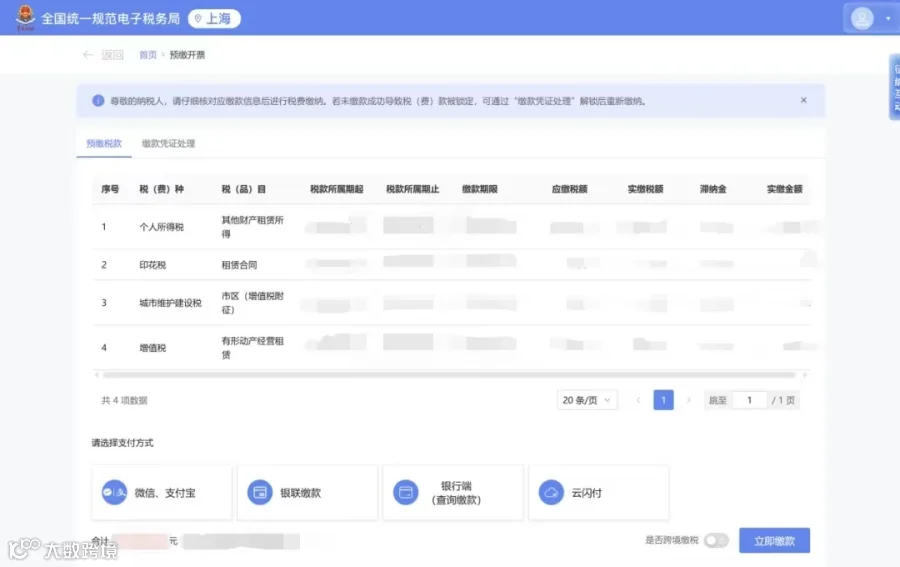Select the 增值税 row cell
Image resolution: width=900 pixels, height=567 pixels.
152,348
